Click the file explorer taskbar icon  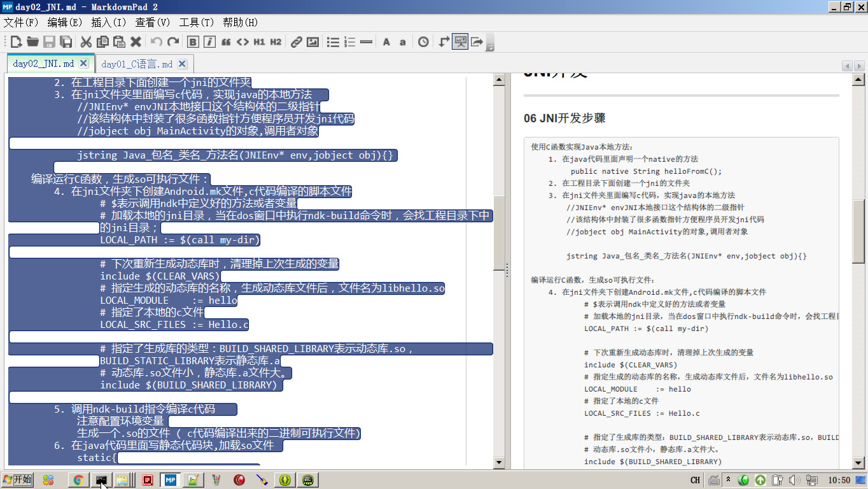122,480
